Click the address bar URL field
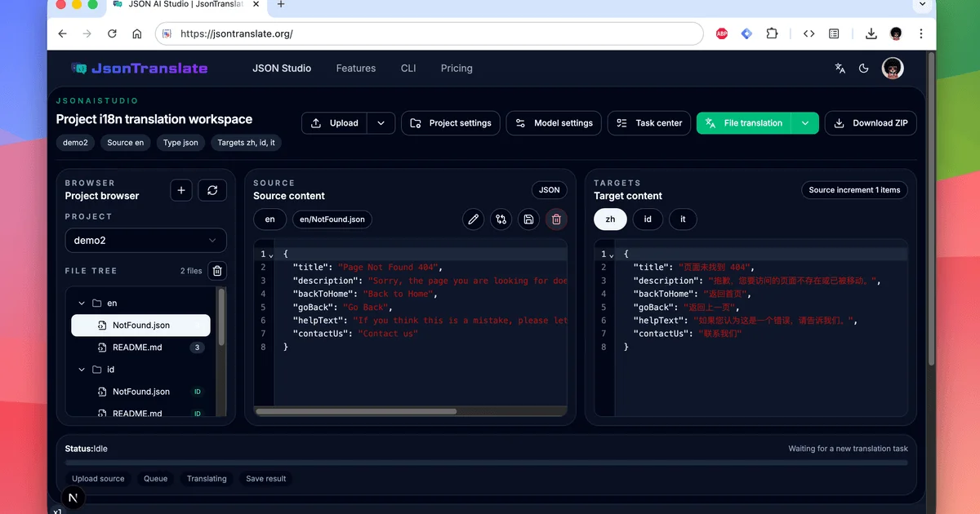The width and height of the screenshot is (980, 514). point(429,33)
